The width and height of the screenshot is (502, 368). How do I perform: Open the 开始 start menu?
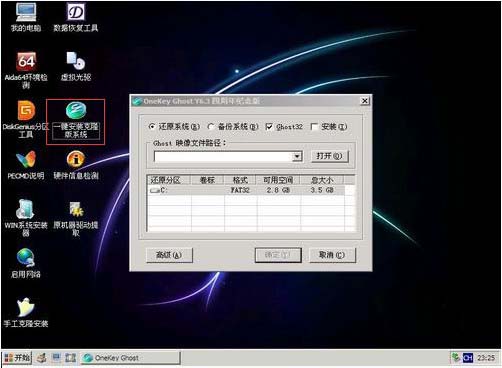pos(17,358)
